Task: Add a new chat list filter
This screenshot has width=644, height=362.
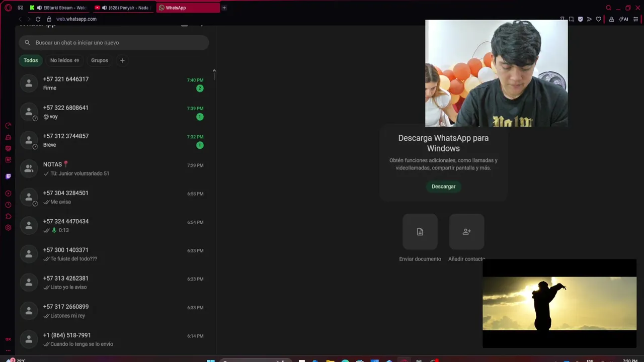Action: [122, 60]
